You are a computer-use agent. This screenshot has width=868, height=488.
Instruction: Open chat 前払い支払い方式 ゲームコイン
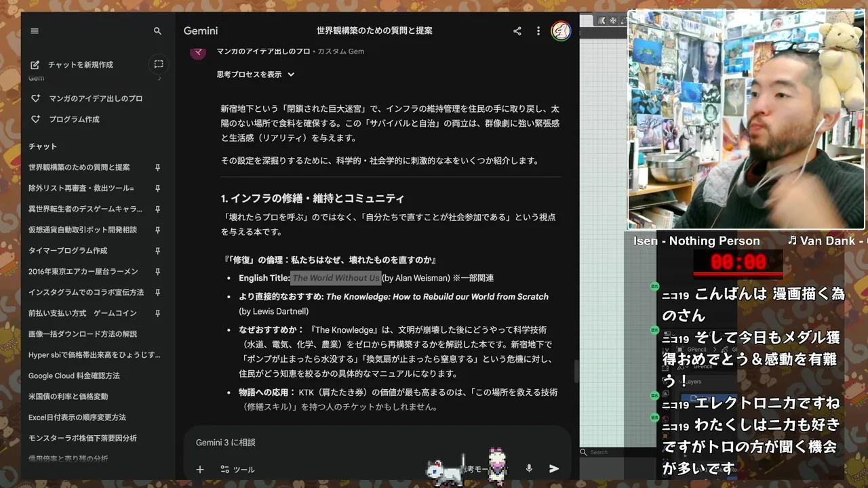coord(83,313)
